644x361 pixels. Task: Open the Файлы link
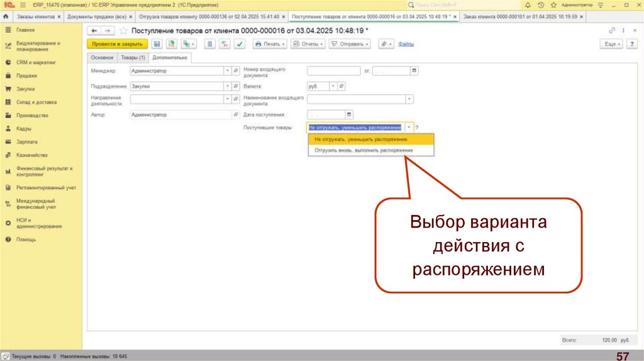pos(406,44)
